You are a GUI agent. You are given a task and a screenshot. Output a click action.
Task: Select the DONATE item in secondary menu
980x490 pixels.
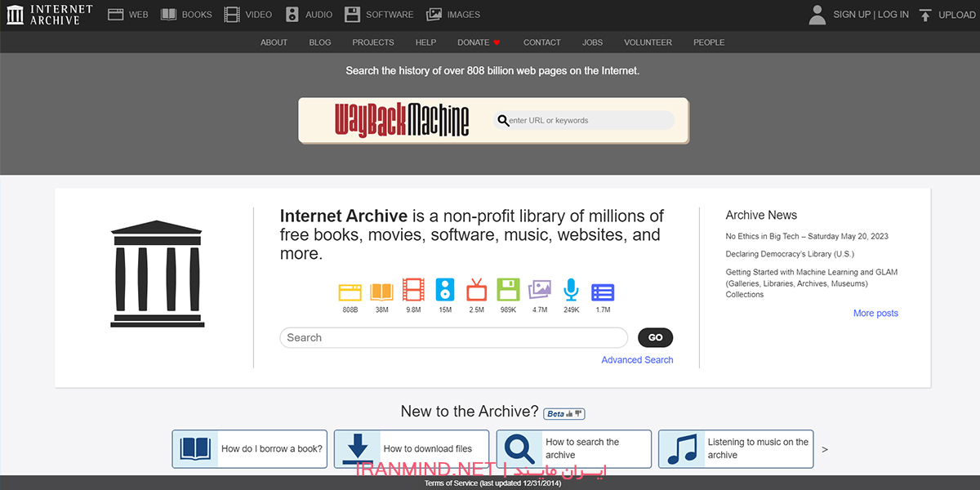(479, 42)
